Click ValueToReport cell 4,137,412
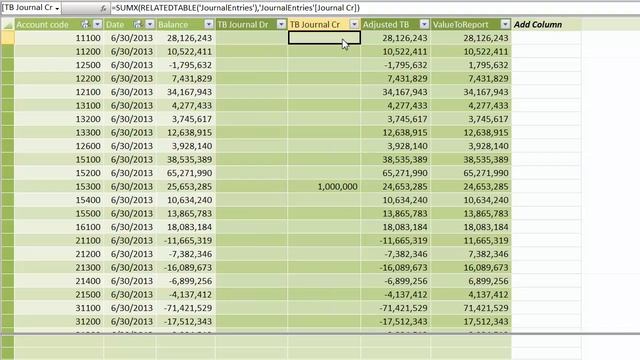The image size is (640, 360). pos(471,295)
